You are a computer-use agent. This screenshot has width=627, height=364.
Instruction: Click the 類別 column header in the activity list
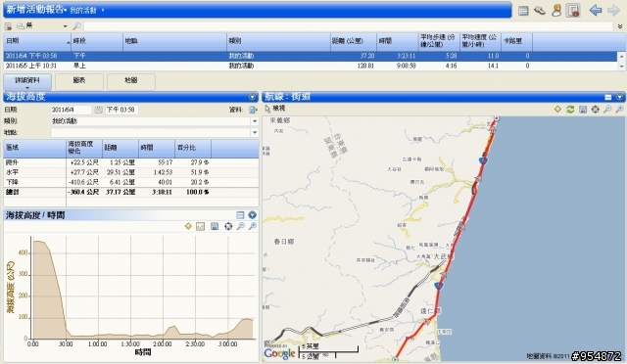click(278, 41)
